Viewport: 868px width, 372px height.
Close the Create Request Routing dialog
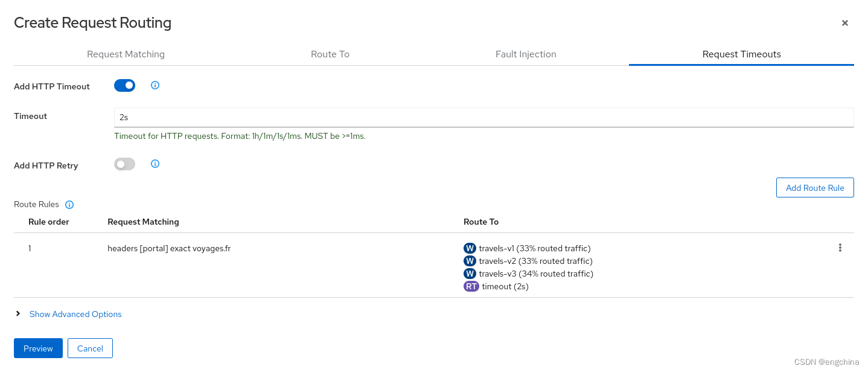[x=844, y=23]
